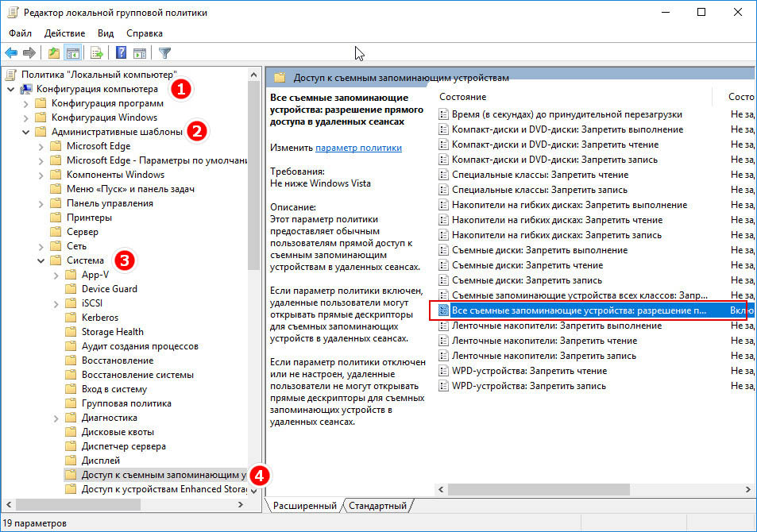Image resolution: width=757 pixels, height=532 pixels.
Task: Select Политика "Локальный компьютер" root node
Action: coord(99,75)
